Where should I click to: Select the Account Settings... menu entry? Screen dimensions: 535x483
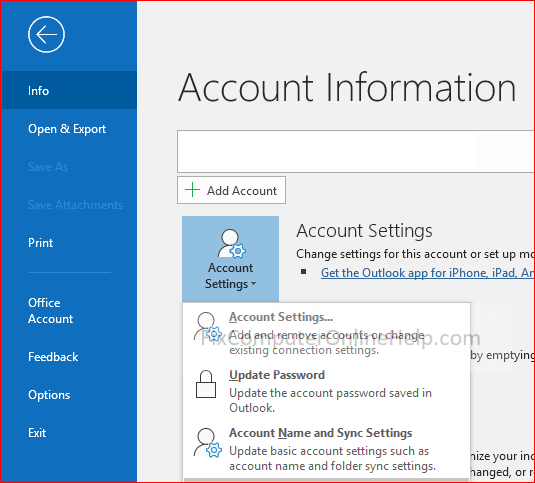click(326, 331)
